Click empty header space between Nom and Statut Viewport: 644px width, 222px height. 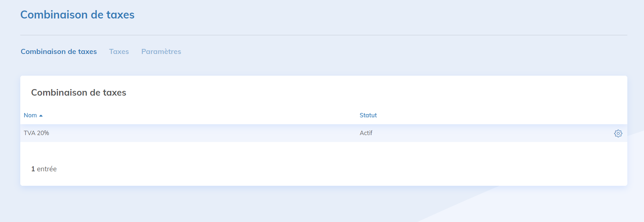199,115
